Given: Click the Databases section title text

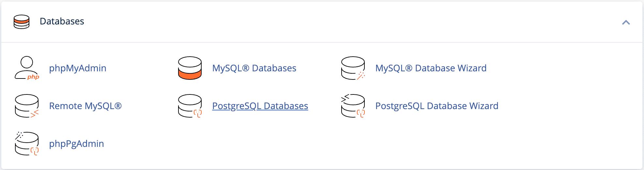Looking at the screenshot, I should (62, 21).
